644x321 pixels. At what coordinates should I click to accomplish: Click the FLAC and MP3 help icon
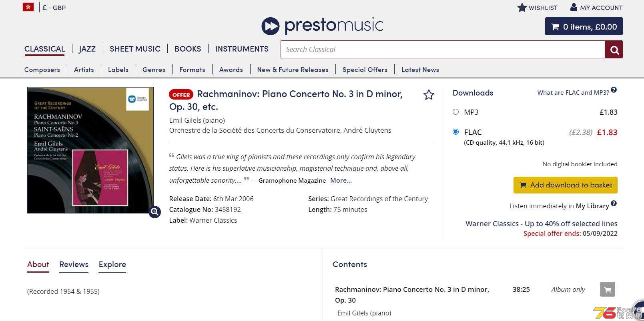click(x=614, y=90)
